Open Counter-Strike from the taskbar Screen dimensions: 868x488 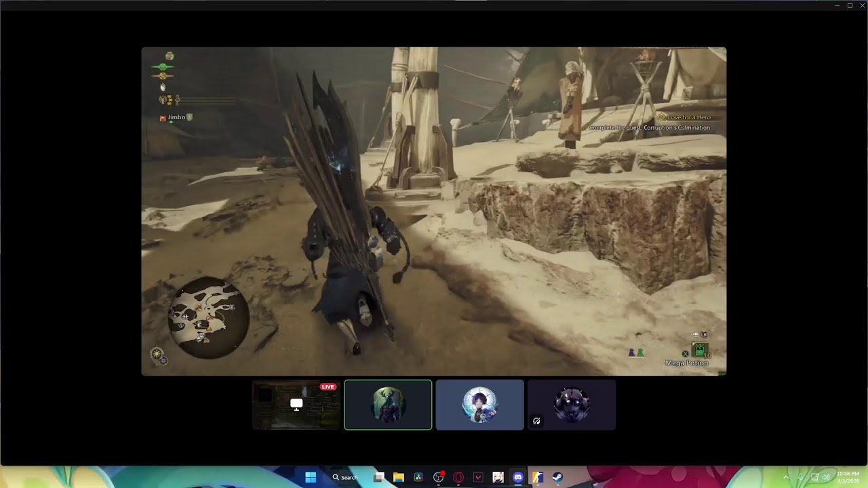click(x=538, y=477)
